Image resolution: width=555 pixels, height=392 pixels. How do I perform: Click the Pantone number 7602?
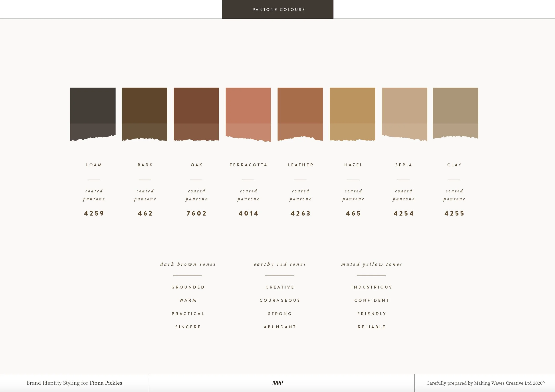click(196, 213)
